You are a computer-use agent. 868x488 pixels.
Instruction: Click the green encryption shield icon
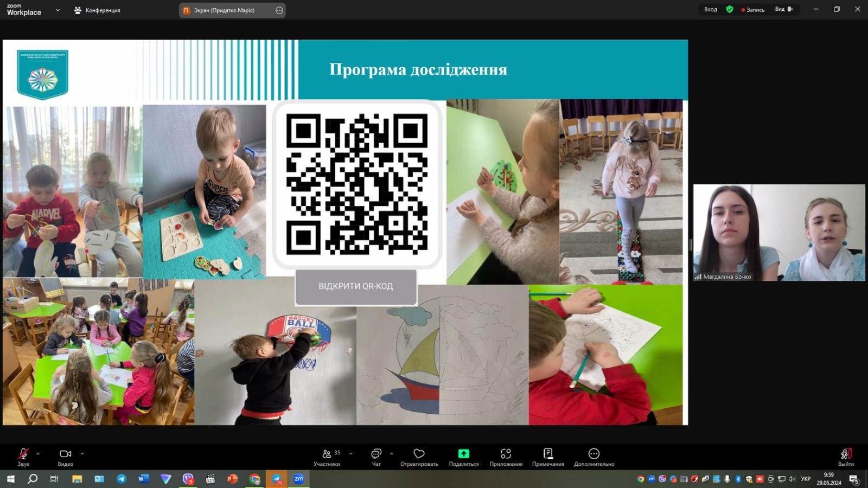click(x=730, y=9)
